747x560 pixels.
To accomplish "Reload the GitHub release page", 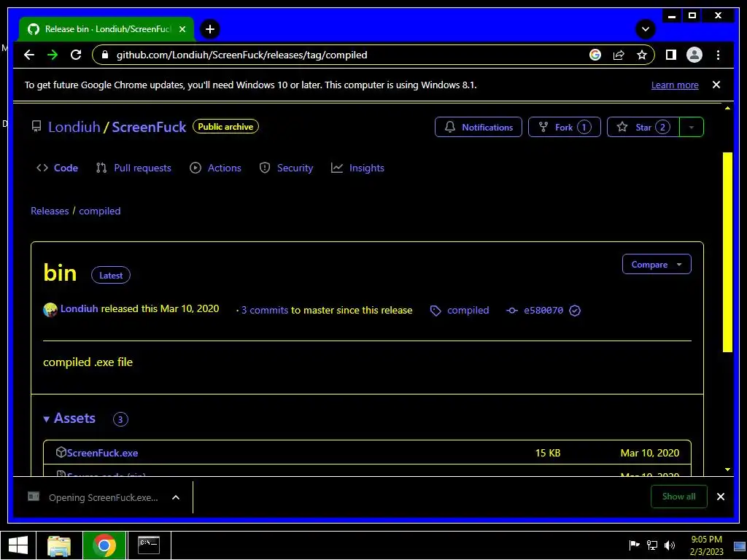I will coord(76,55).
